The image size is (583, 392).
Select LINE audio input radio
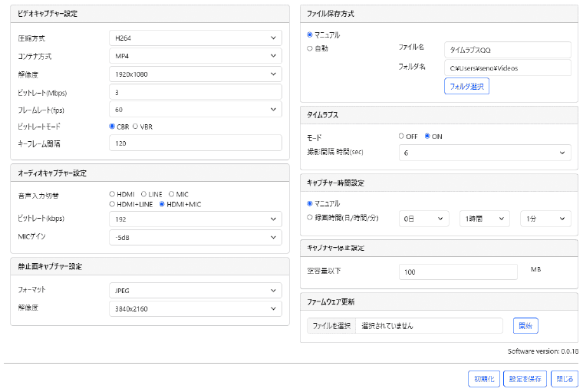point(143,194)
